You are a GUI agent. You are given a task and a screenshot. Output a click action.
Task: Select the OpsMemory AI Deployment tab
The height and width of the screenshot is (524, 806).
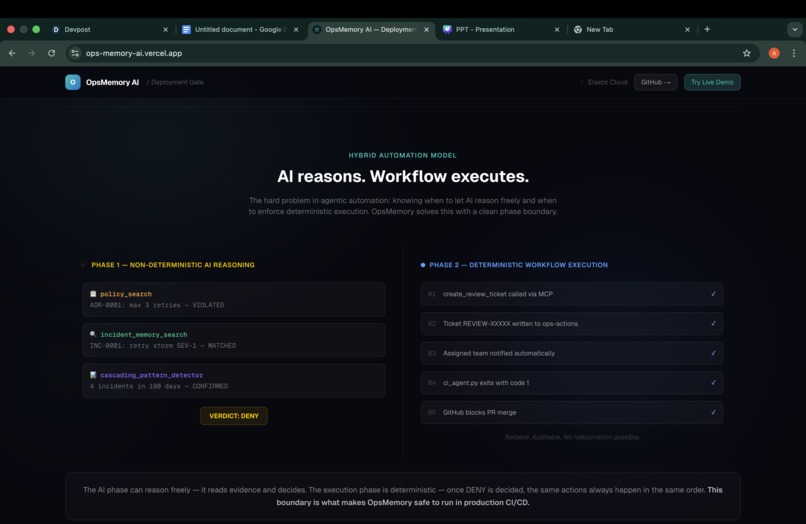click(371, 29)
